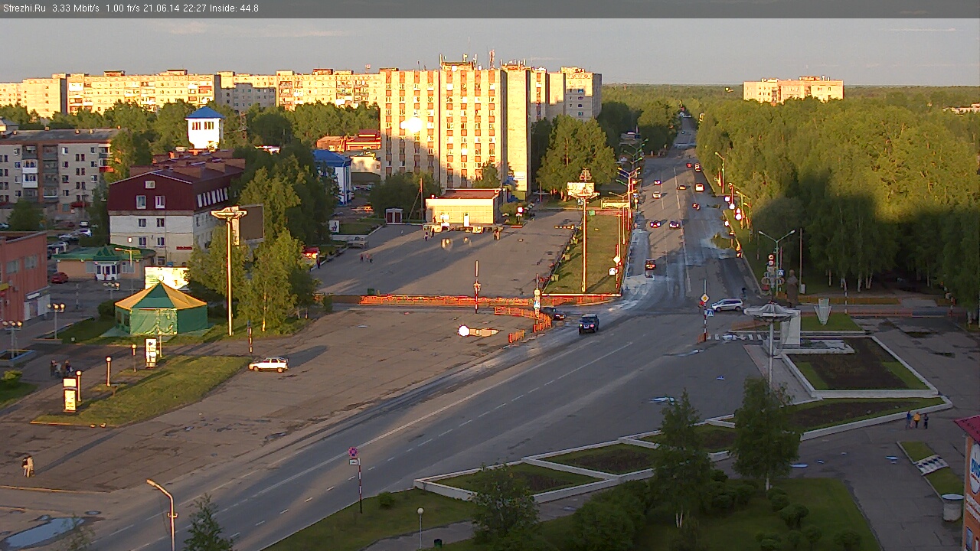Click the "1.00 fr/s" frame rate value
980x551 pixels.
122,8
